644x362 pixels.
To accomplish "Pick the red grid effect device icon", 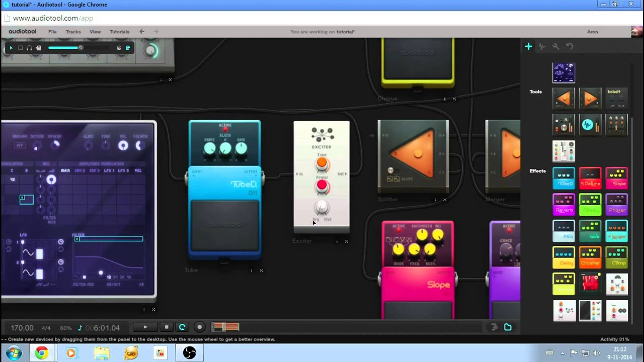I will pyautogui.click(x=590, y=284).
